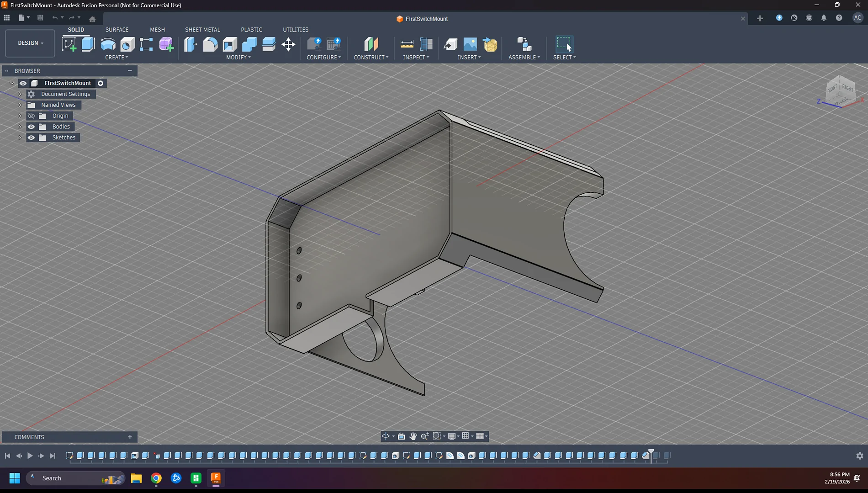Screen dimensions: 868x493
Task: Click the timeline Play button
Action: [30, 456]
